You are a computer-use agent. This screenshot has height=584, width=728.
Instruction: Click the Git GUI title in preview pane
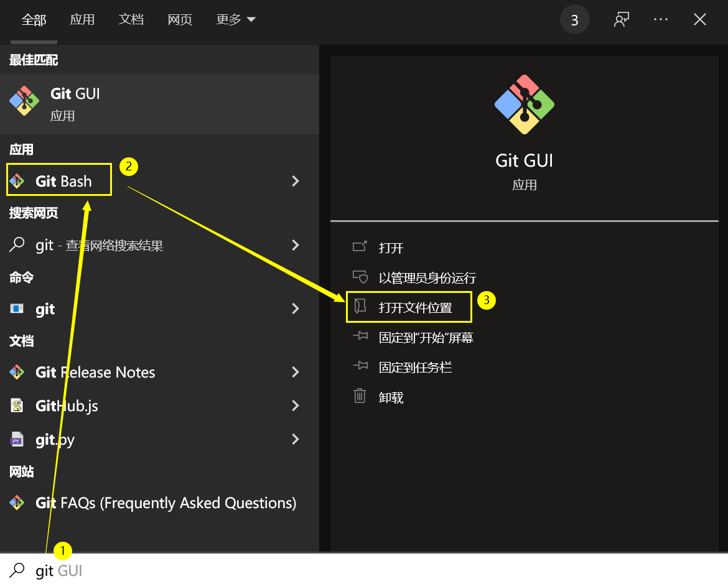coord(524,160)
